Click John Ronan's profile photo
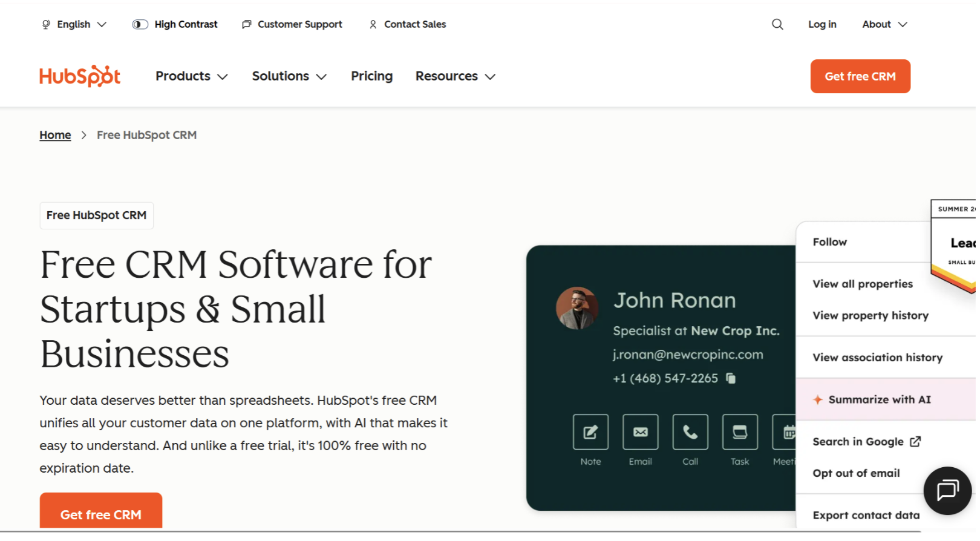Screen dimensions: 980x541 coord(577,308)
